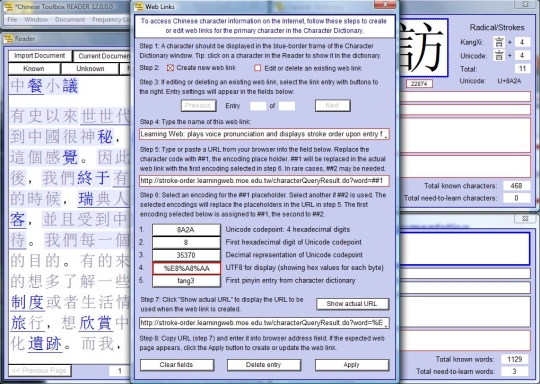
Task: Close the word dictionary window at lower right
Action: click(525, 219)
